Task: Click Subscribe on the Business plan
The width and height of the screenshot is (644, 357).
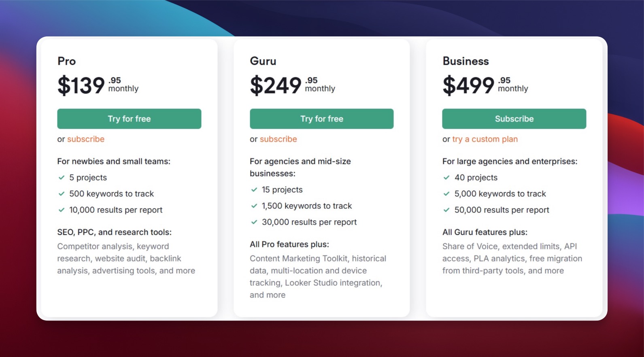Action: (x=514, y=119)
